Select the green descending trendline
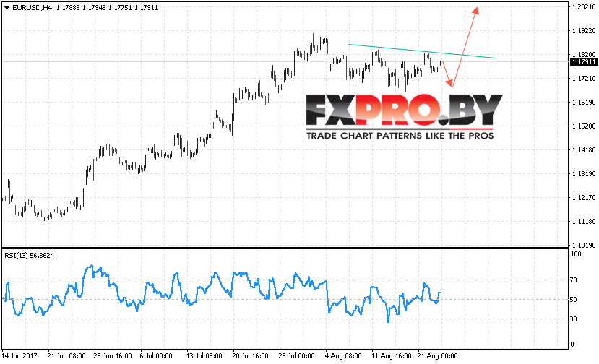Screen dimensions: 599x364 coord(422,51)
